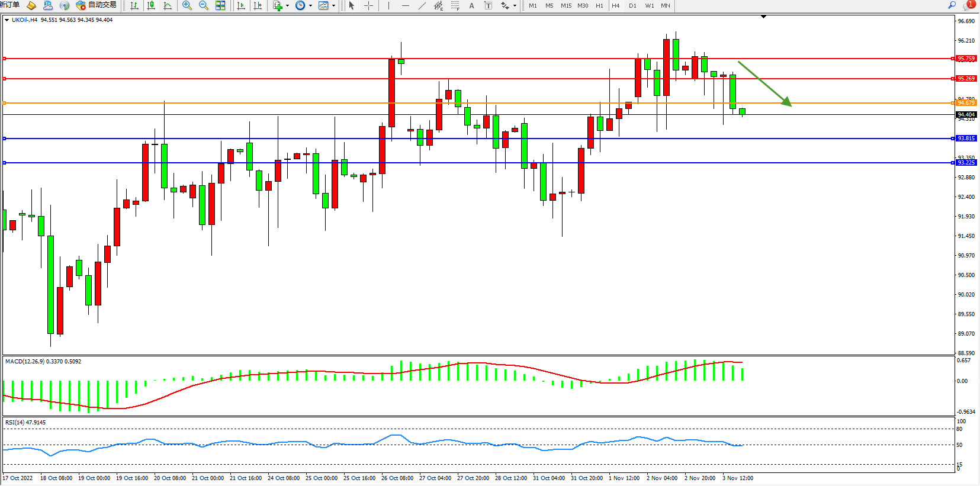Click the zoom out magnifier icon
980x486 pixels.
(x=204, y=5)
